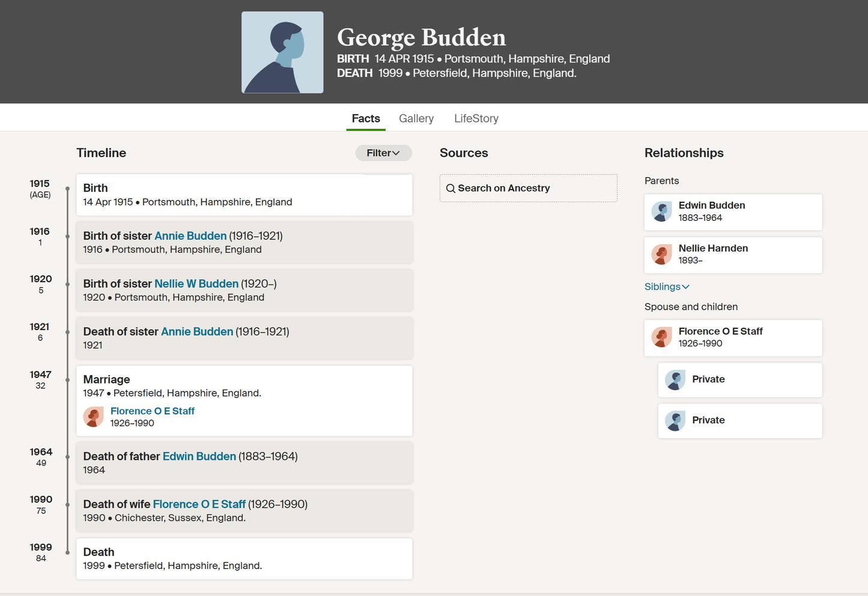
Task: Click Florence's avatar in the Marriage event
Action: (93, 417)
